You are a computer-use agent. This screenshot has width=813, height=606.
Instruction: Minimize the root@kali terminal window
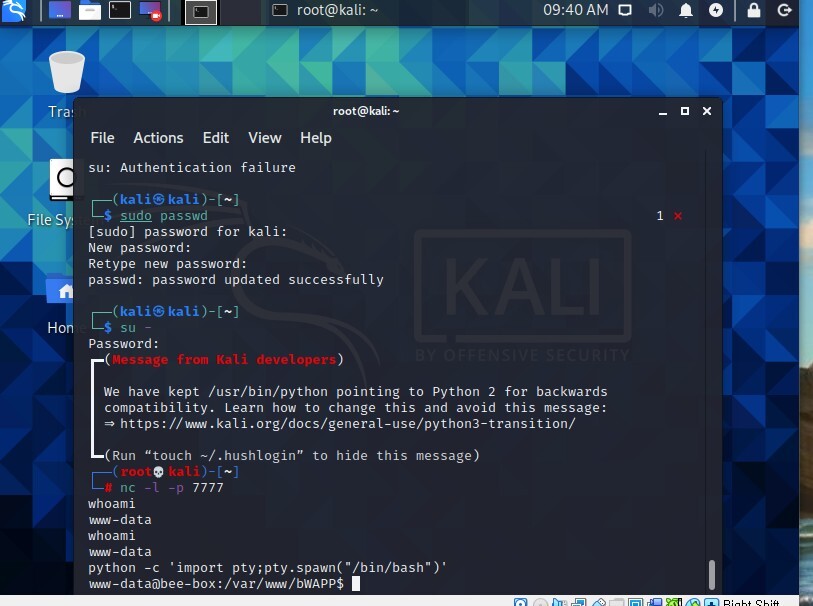[663, 111]
